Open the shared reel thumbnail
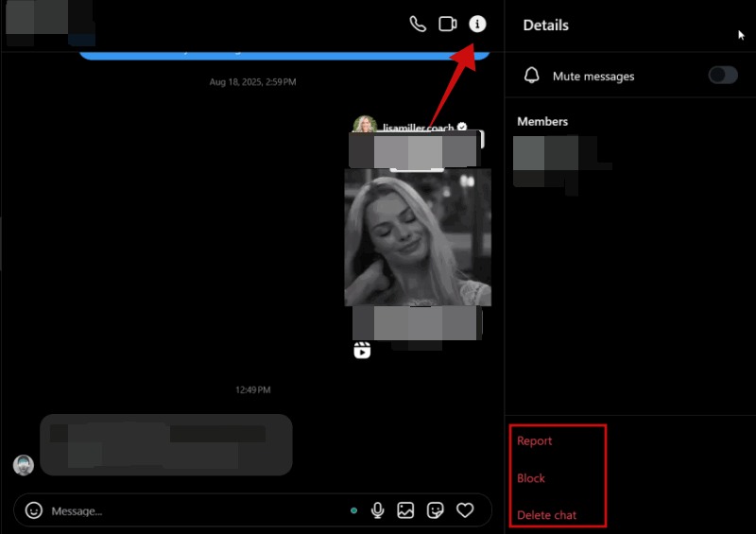The width and height of the screenshot is (756, 534). pos(418,237)
